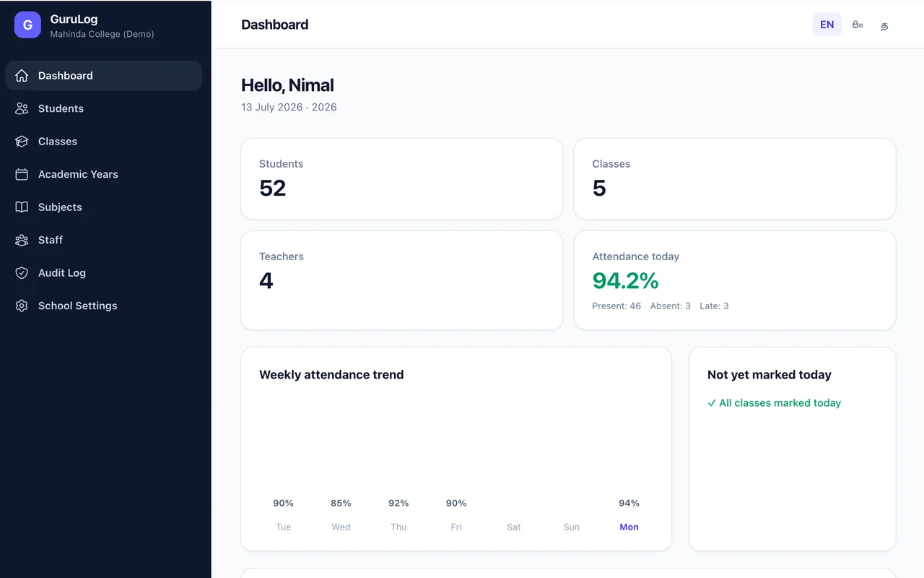This screenshot has width=924, height=578.
Task: Click the Academic Years calendar icon
Action: pos(22,174)
